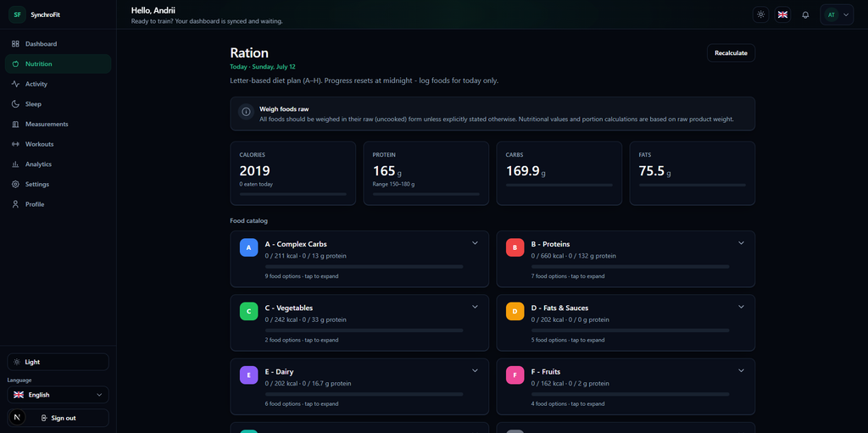Click the red B Proteins badge
868x433 pixels.
(515, 247)
